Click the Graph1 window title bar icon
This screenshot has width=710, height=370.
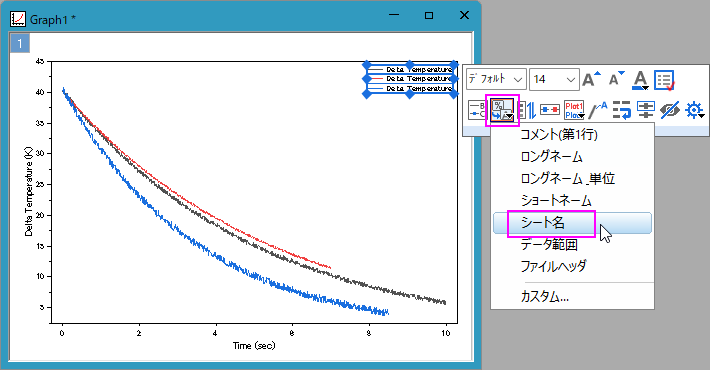pyautogui.click(x=18, y=19)
